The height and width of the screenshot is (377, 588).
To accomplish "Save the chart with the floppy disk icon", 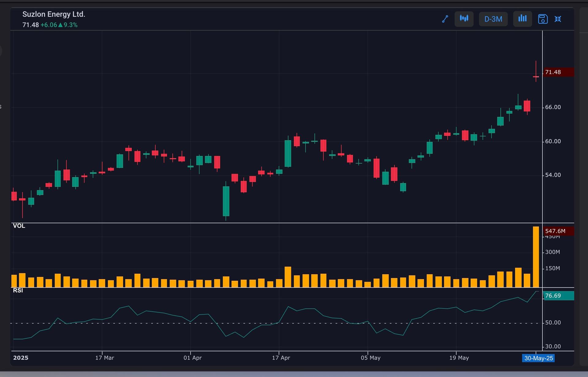I will [543, 19].
